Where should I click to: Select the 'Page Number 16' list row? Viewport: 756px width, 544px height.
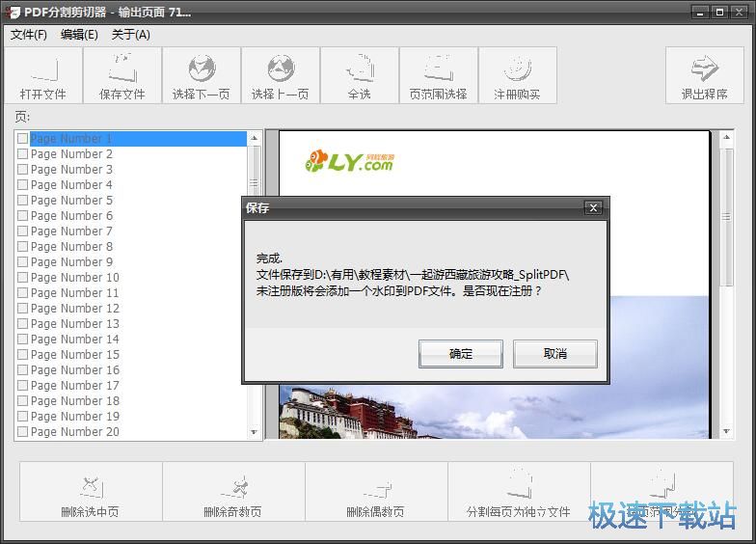pos(131,370)
